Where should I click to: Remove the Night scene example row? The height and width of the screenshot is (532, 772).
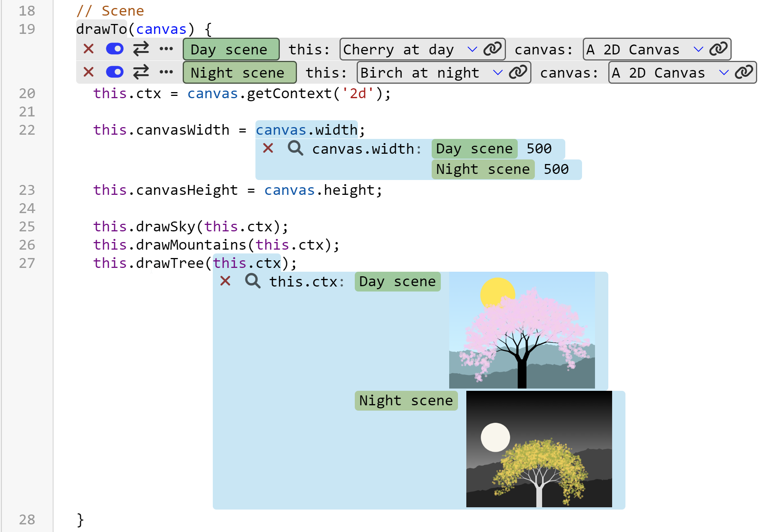pos(88,72)
